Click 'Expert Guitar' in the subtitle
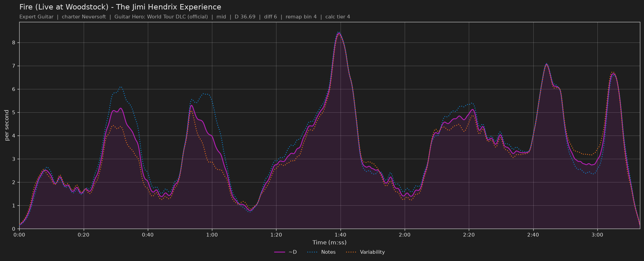Image resolution: width=644 pixels, height=261 pixels. (36, 17)
